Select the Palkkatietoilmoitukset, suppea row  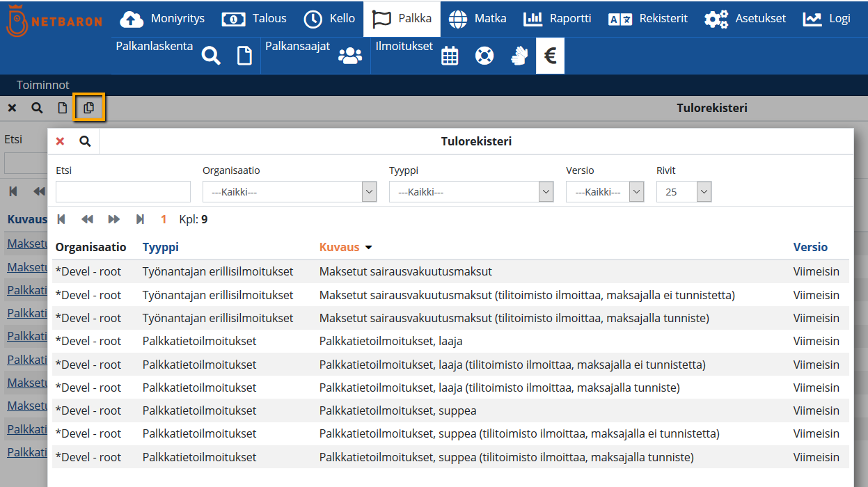click(x=397, y=410)
